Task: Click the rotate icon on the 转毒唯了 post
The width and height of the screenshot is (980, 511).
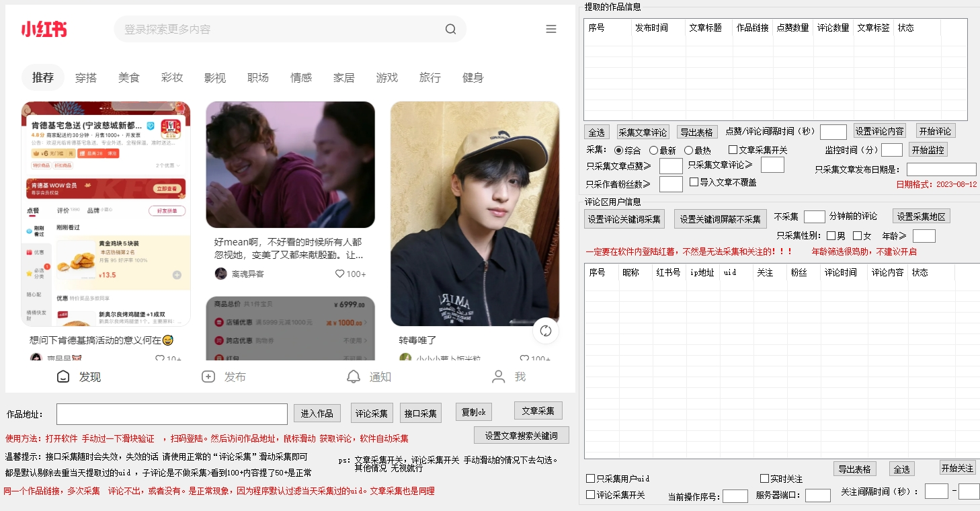Action: point(545,331)
